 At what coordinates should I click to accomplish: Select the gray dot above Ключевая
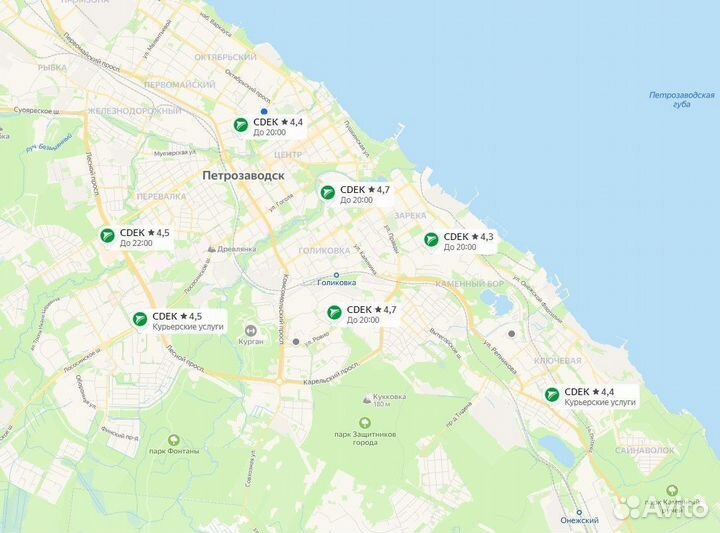(512, 334)
